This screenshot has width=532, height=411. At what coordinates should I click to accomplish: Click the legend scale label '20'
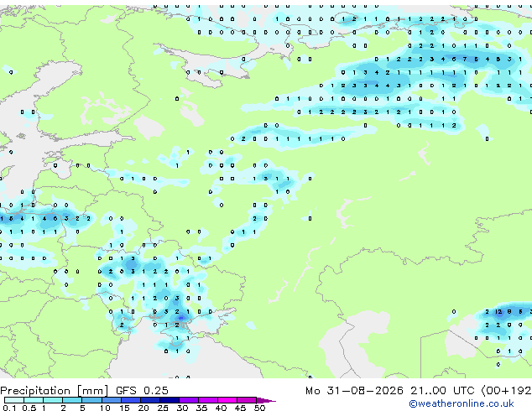pyautogui.click(x=143, y=408)
